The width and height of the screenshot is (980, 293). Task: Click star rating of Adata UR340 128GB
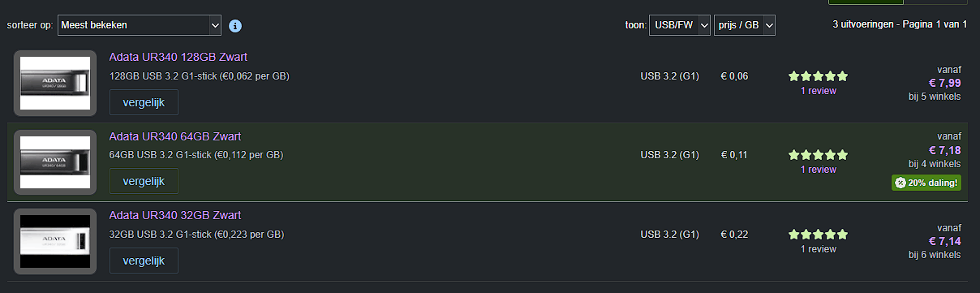point(818,76)
